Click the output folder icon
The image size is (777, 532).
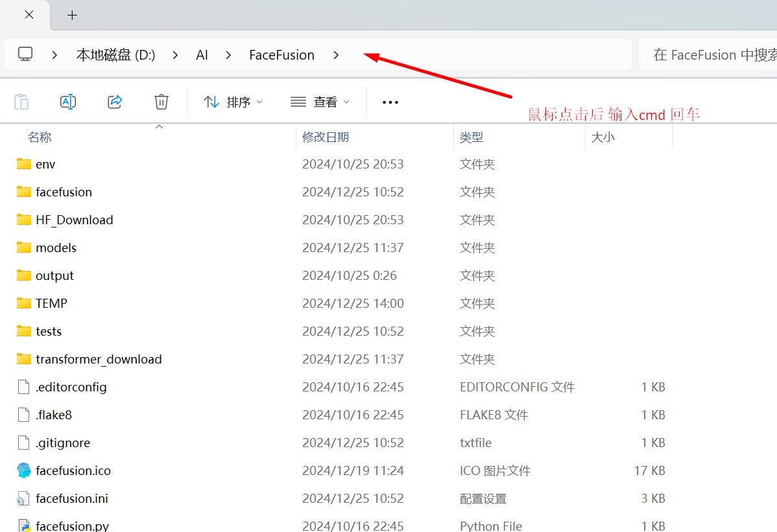(x=24, y=275)
